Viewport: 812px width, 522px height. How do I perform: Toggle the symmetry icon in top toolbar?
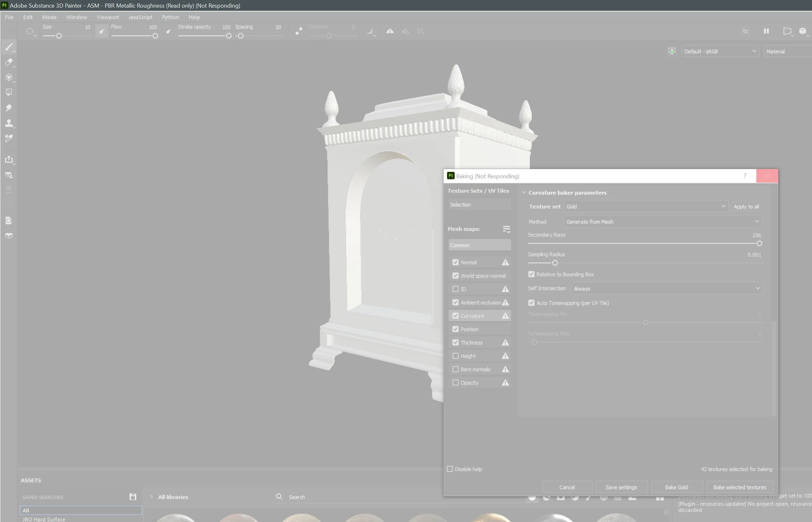click(390, 31)
